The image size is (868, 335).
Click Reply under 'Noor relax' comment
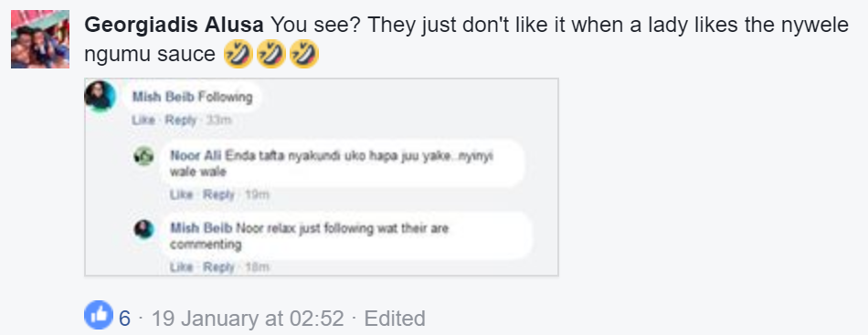click(218, 267)
